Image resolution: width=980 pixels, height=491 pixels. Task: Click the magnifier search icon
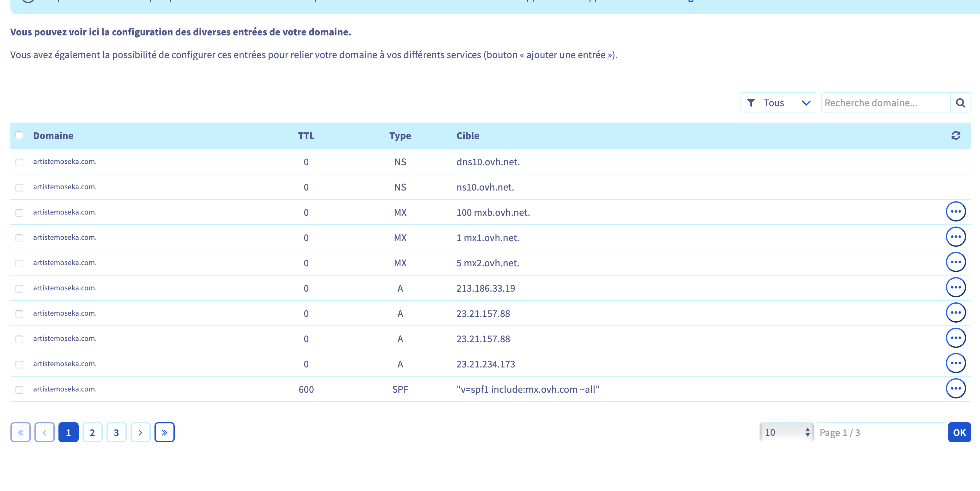(x=960, y=103)
